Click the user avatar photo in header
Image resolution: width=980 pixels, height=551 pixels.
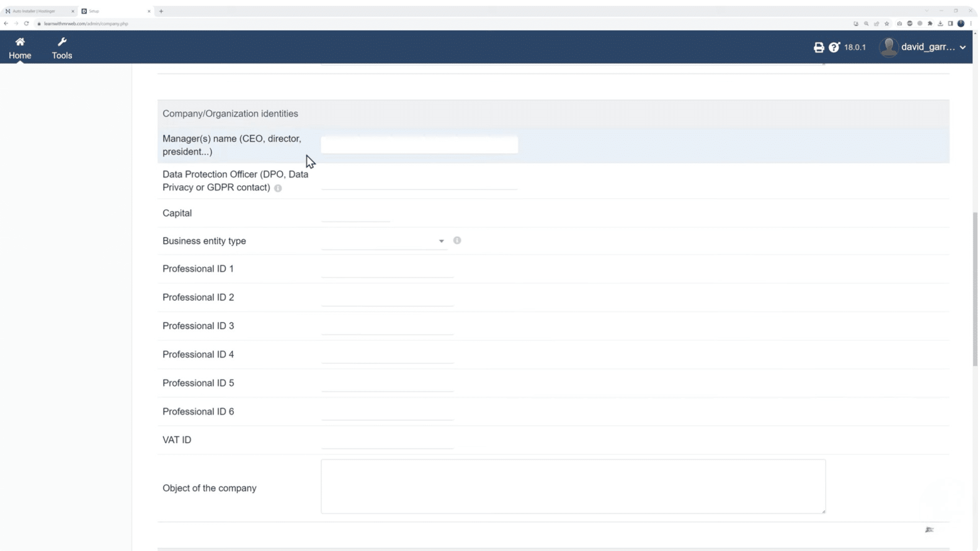889,47
